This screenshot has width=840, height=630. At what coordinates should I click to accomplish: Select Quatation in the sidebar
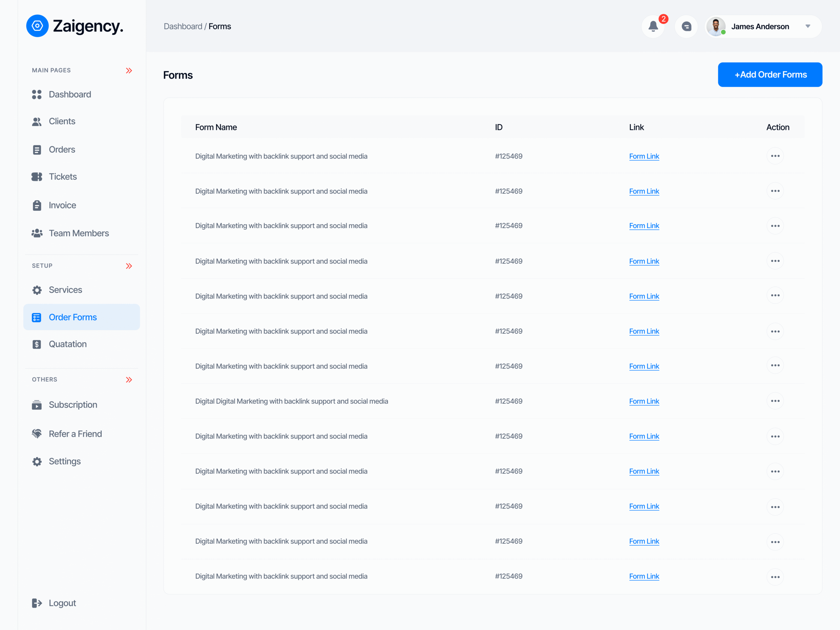(68, 344)
